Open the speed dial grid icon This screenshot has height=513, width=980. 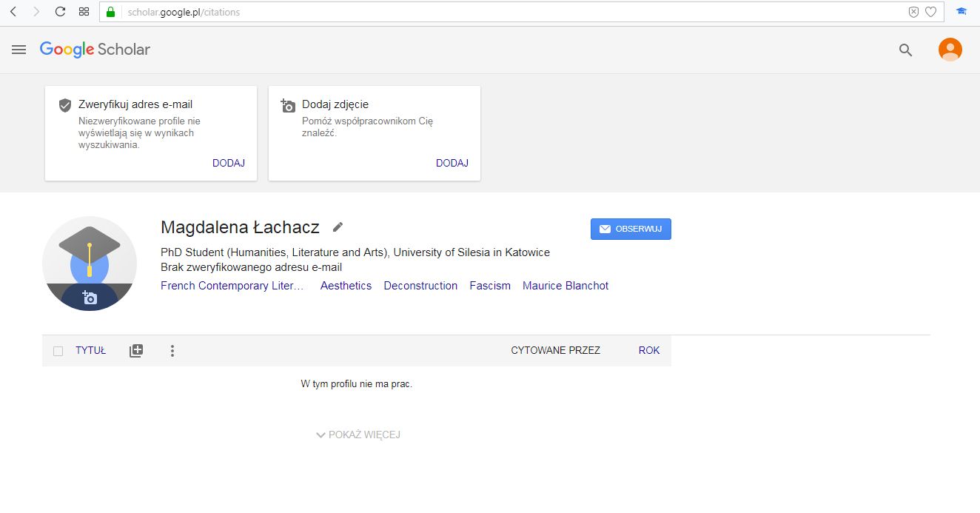pos(84,12)
